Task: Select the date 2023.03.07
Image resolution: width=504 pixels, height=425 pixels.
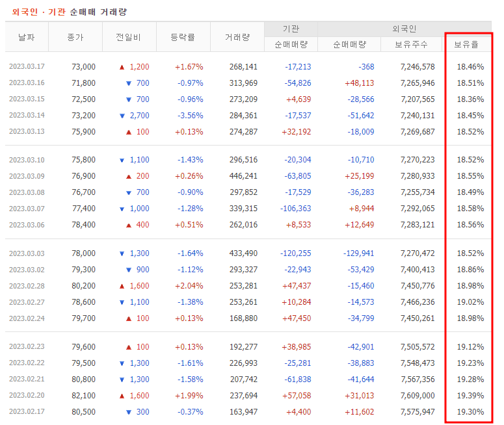Action: click(x=27, y=209)
